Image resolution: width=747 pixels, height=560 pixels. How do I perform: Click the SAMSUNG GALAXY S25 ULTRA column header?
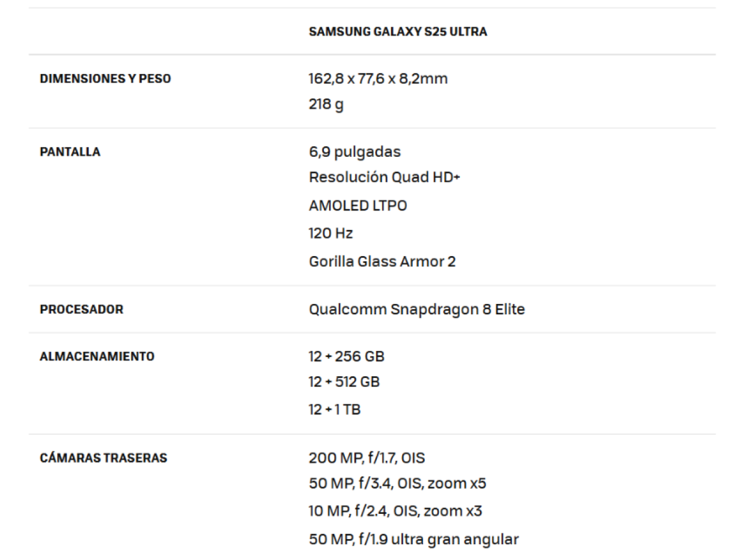tap(398, 32)
